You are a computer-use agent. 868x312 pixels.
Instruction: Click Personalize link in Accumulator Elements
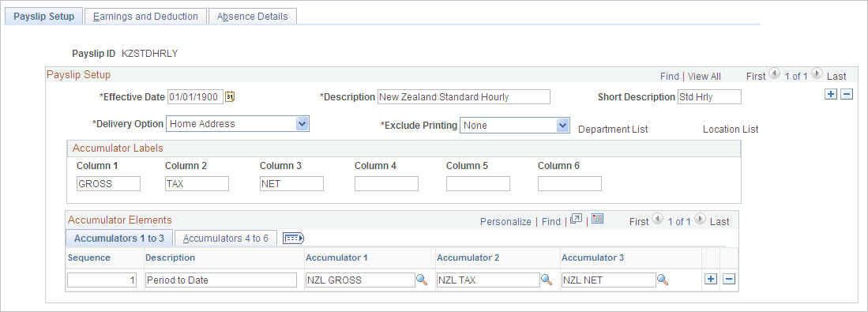[x=505, y=221]
